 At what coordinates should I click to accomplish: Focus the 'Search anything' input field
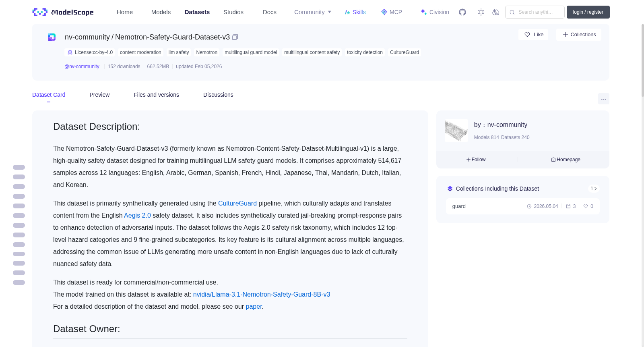pyautogui.click(x=535, y=12)
